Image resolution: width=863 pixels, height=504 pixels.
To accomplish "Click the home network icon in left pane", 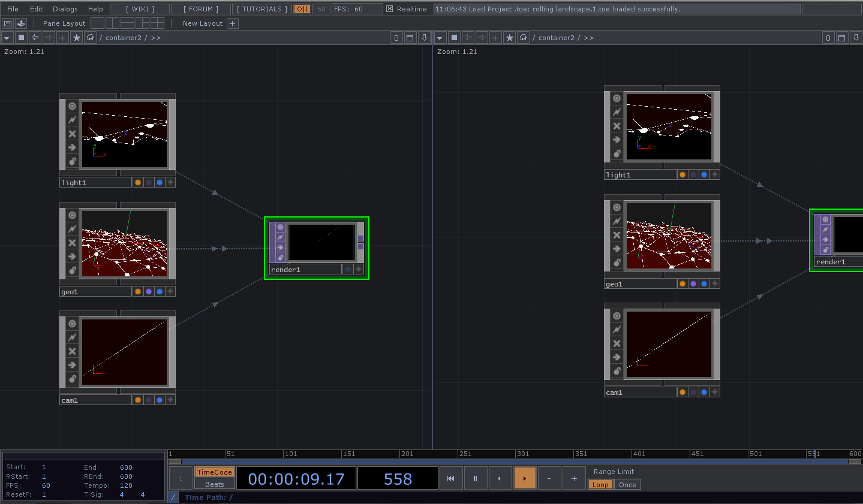I will tap(90, 38).
